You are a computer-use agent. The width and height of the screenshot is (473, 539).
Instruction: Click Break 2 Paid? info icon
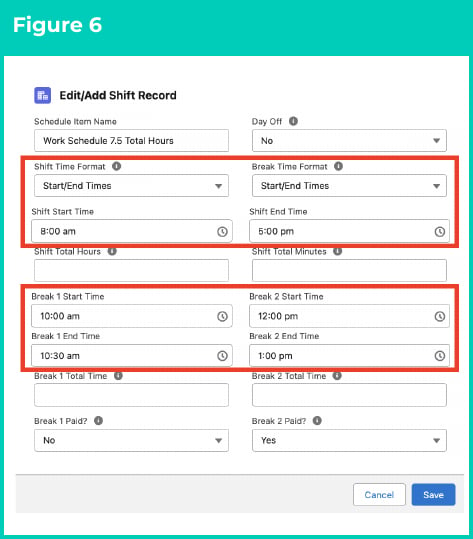(x=317, y=420)
